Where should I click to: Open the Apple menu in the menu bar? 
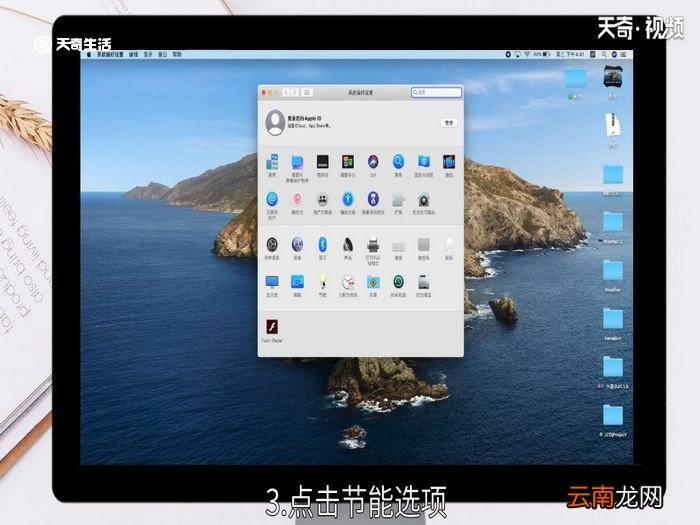pyautogui.click(x=89, y=54)
